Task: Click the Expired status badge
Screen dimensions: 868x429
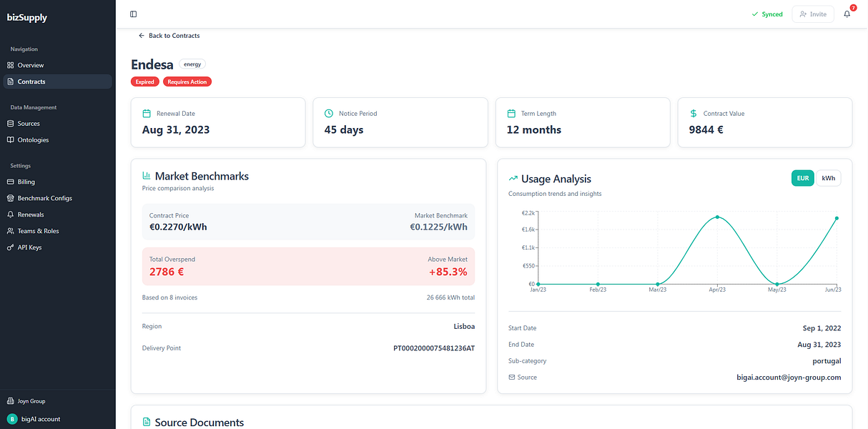Action: click(x=145, y=82)
